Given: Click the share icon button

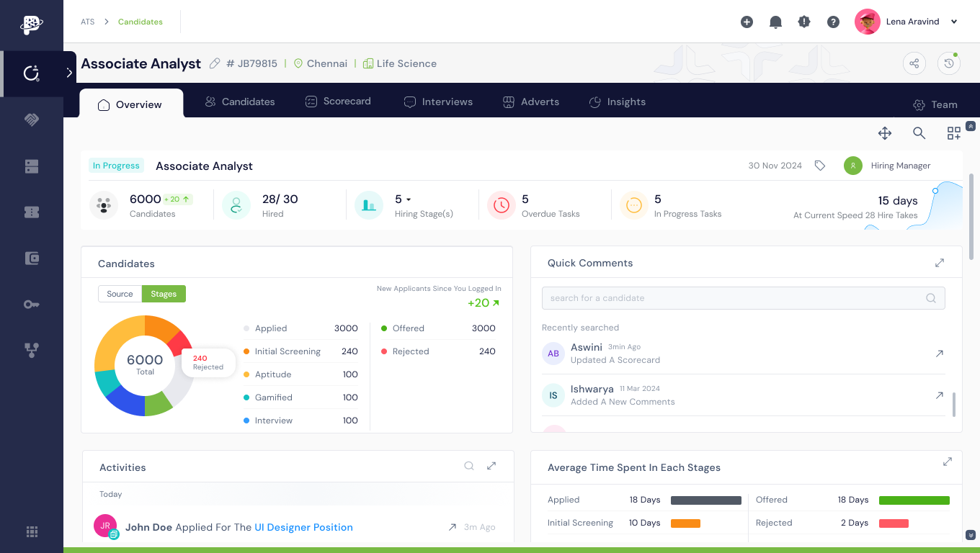Looking at the screenshot, I should coord(914,63).
